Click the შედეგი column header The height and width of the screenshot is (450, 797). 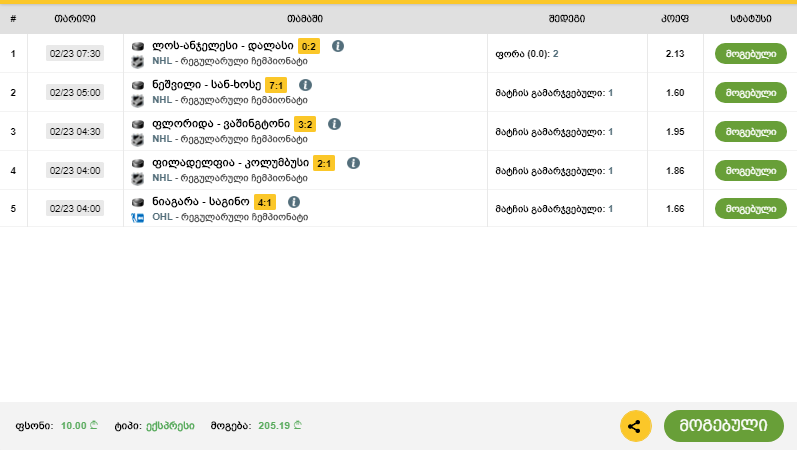tap(567, 19)
